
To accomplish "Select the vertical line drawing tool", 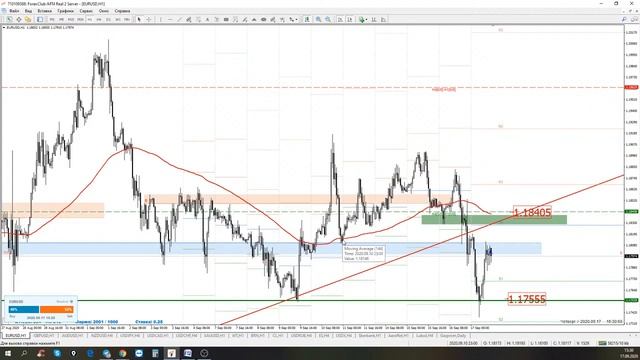I will pos(160,20).
